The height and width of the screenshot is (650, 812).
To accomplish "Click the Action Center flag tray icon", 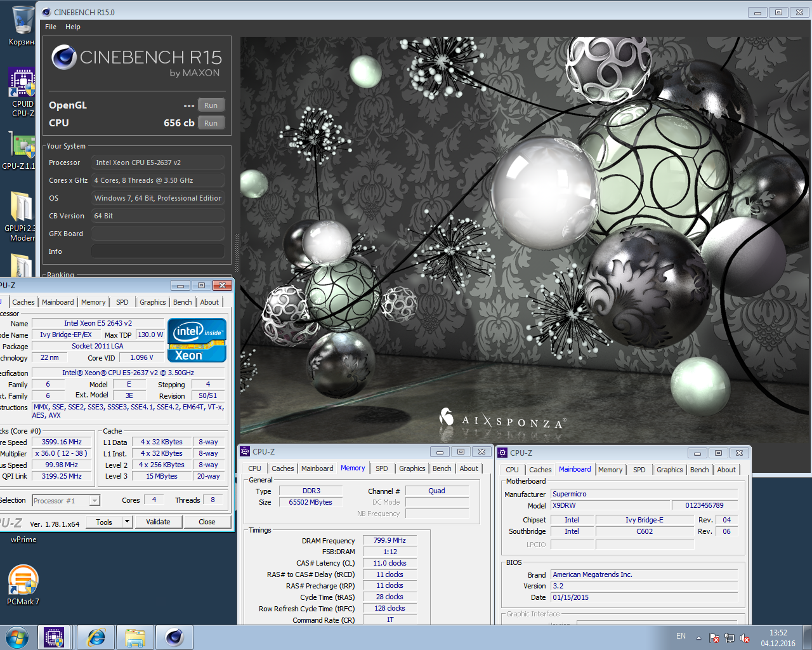I will point(714,638).
